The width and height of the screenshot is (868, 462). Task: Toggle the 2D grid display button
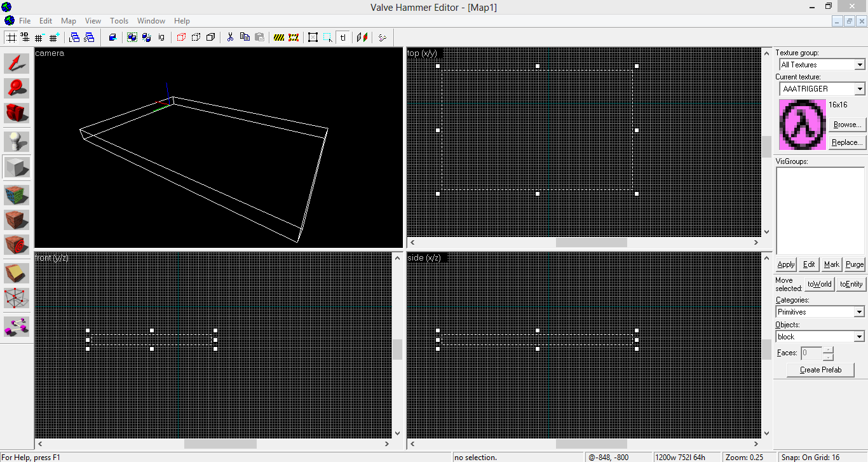click(x=11, y=37)
